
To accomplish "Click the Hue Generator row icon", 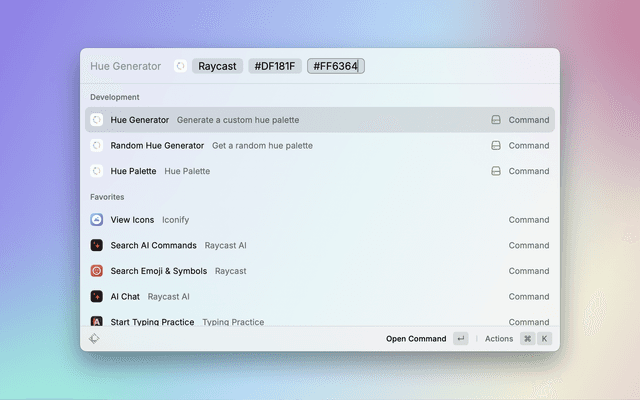I will [97, 120].
